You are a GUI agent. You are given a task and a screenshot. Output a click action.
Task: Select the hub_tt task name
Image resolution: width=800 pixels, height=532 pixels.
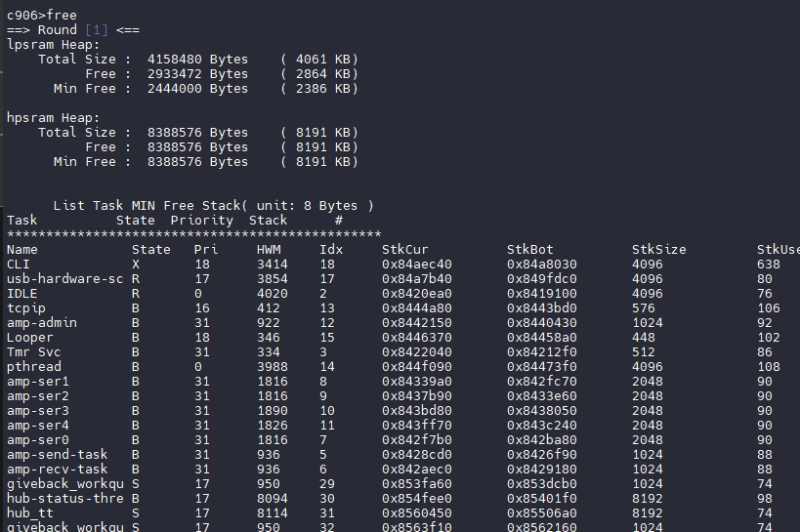(x=30, y=513)
